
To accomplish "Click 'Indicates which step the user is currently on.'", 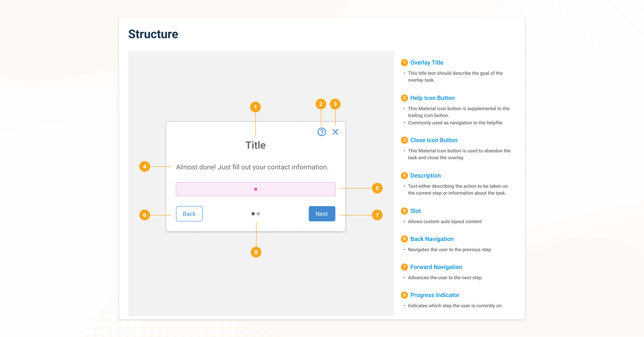I will 455,306.
